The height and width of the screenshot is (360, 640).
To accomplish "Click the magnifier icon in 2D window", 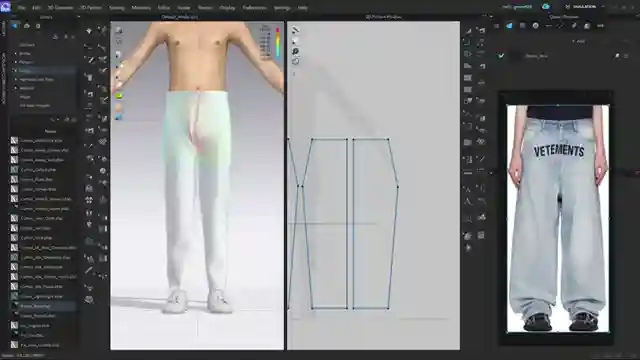I will tap(296, 51).
